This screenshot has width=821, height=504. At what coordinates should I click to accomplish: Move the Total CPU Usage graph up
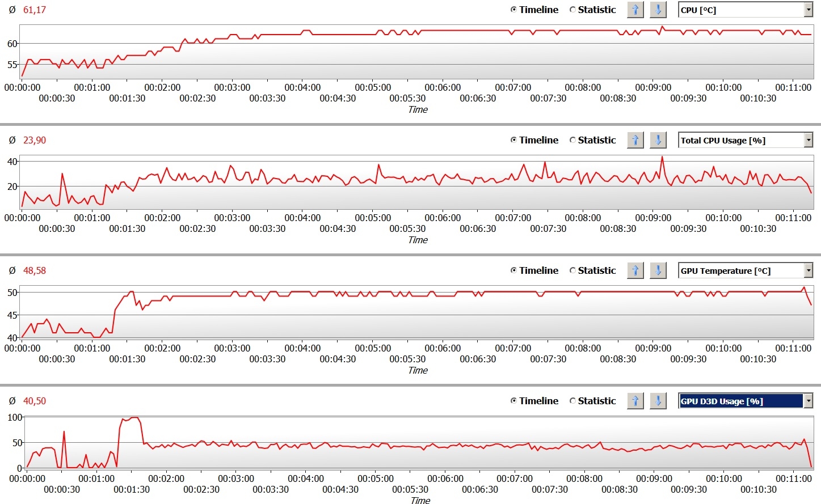[635, 140]
